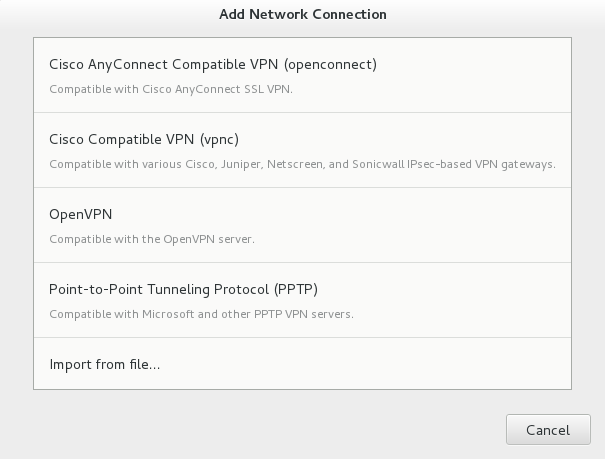Select Cisco AnyConnect Compatible VPN (openconnect)
This screenshot has width=605, height=459.
click(302, 75)
